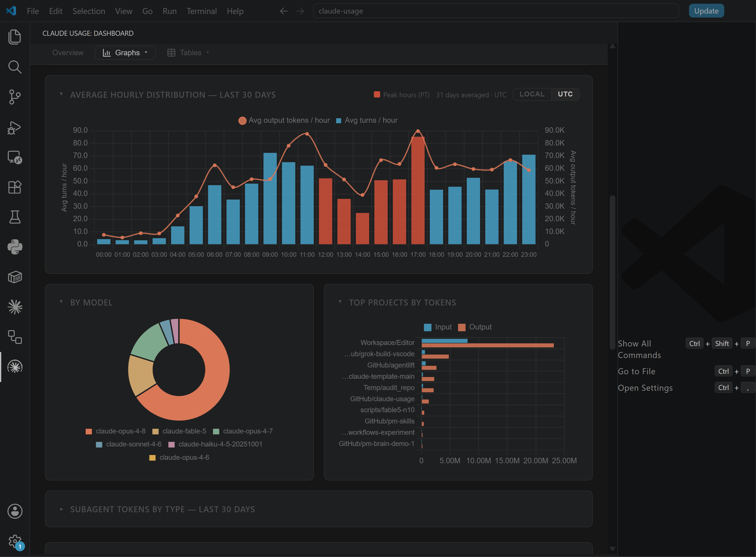
Task: Click the scroll up arrow of dashboard
Action: click(x=612, y=46)
